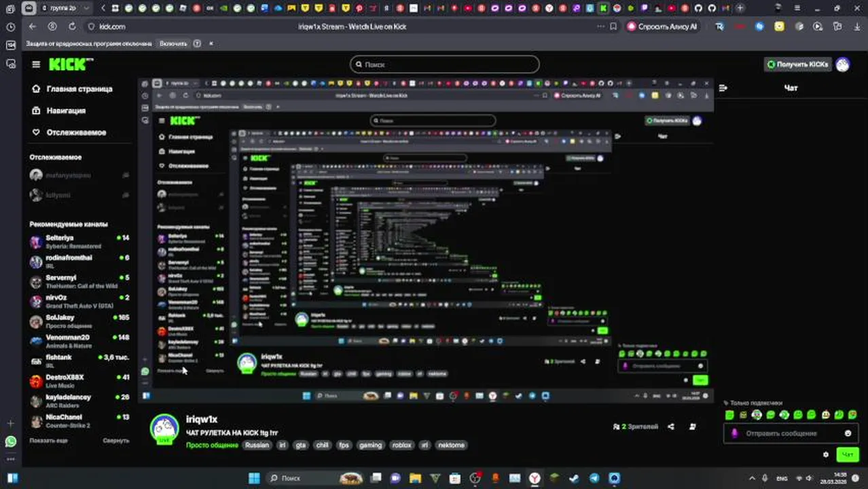Viewport: 868px width, 489px height.
Task: Open iriqw1x channel name link
Action: click(x=202, y=419)
